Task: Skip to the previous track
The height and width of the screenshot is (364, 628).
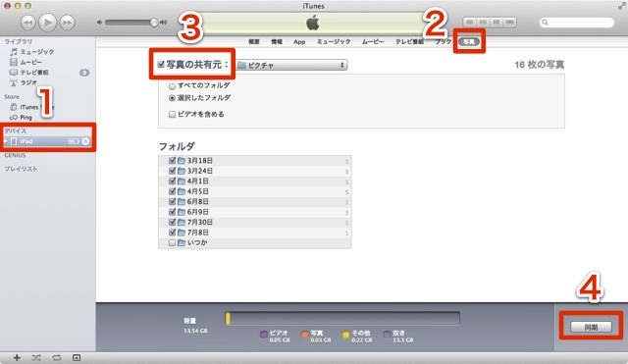Action: tap(27, 23)
